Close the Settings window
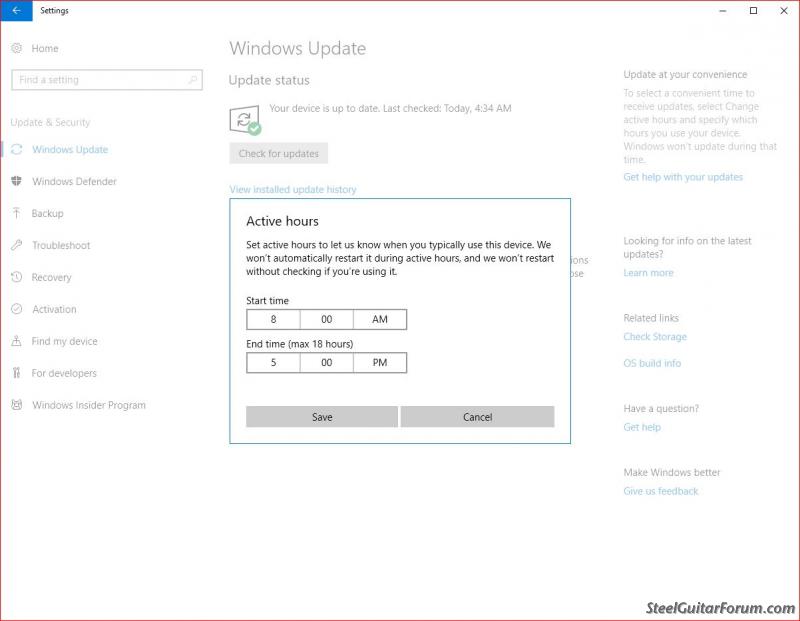800x621 pixels. click(784, 10)
